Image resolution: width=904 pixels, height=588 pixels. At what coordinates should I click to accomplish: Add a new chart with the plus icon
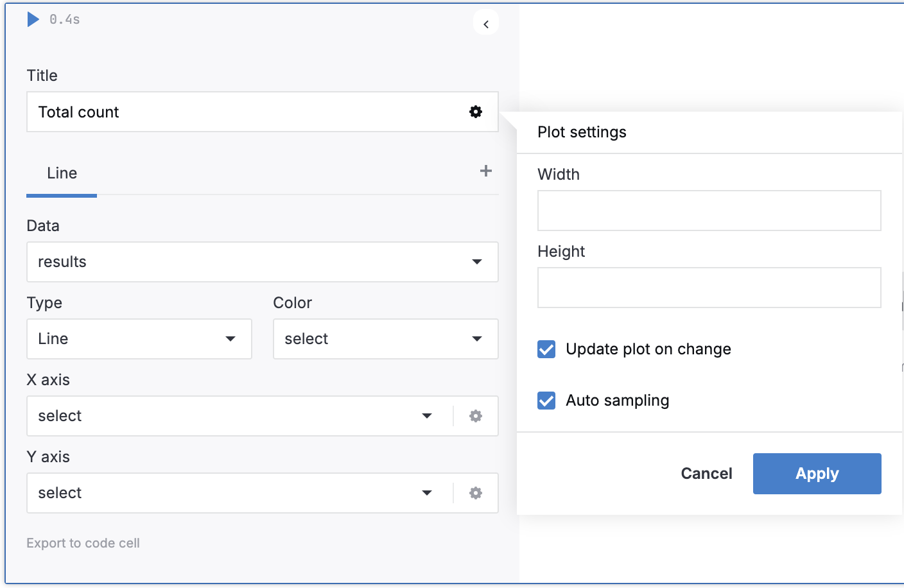pyautogui.click(x=486, y=171)
